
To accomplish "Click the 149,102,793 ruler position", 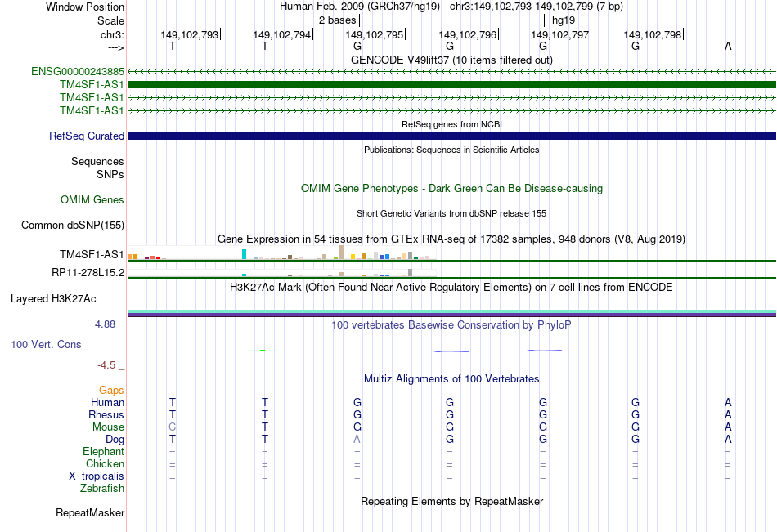I will pyautogui.click(x=189, y=34).
